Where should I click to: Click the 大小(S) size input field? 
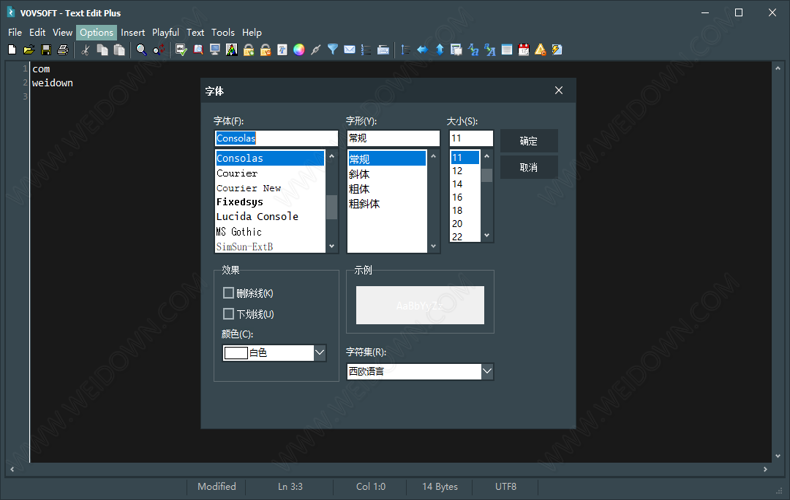[x=471, y=138]
